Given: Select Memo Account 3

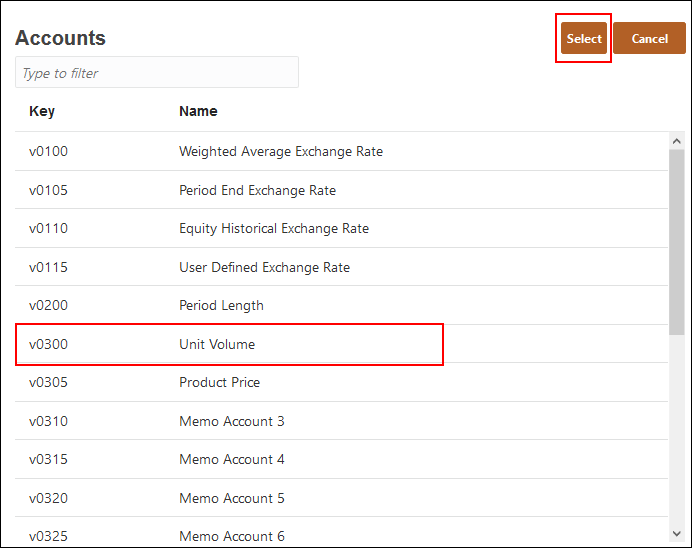Looking at the screenshot, I should click(341, 421).
